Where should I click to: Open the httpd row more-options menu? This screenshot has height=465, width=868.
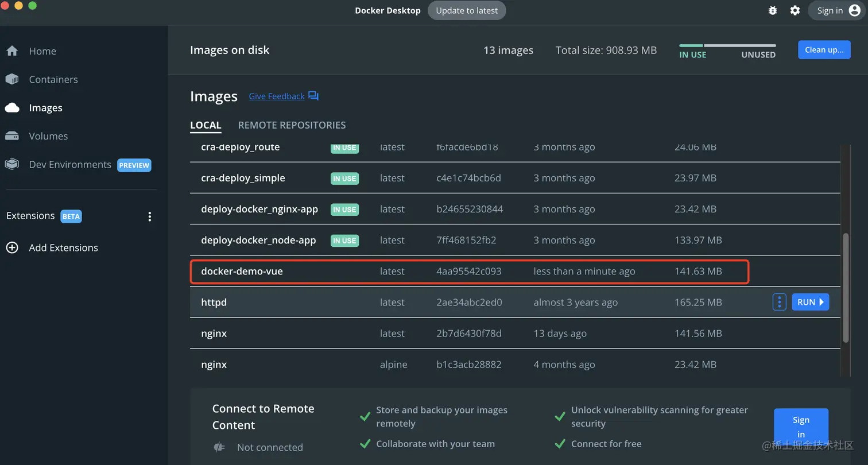pos(779,302)
